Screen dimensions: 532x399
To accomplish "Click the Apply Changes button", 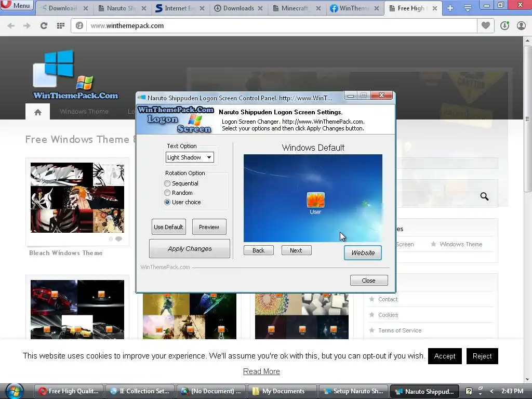I will (x=190, y=249).
